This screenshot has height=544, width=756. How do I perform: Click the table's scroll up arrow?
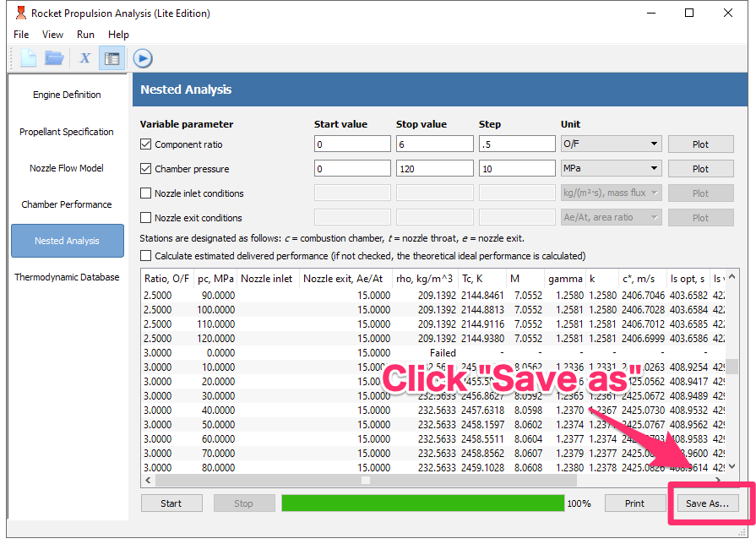[732, 277]
